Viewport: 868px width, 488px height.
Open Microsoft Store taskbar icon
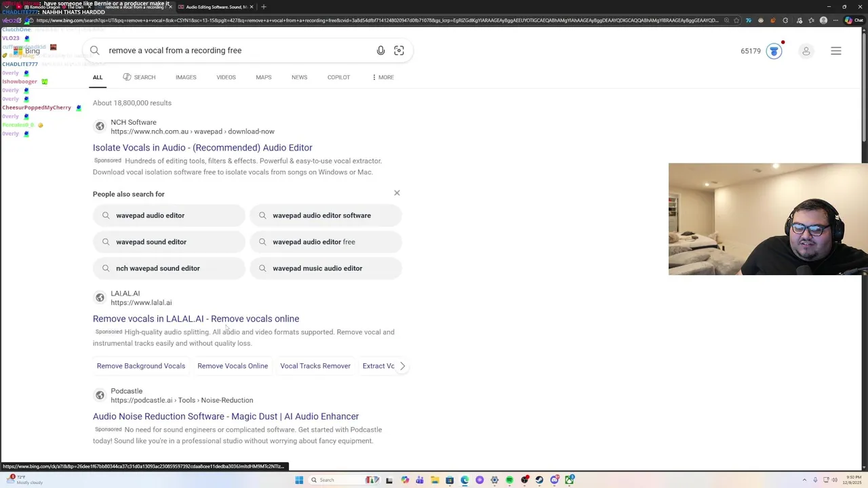(x=450, y=480)
